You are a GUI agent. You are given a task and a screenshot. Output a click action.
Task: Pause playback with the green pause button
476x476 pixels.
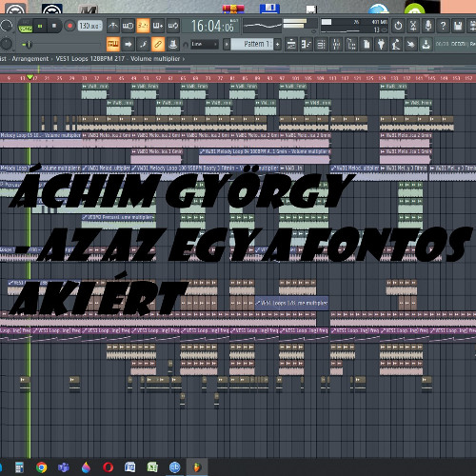tap(40, 26)
